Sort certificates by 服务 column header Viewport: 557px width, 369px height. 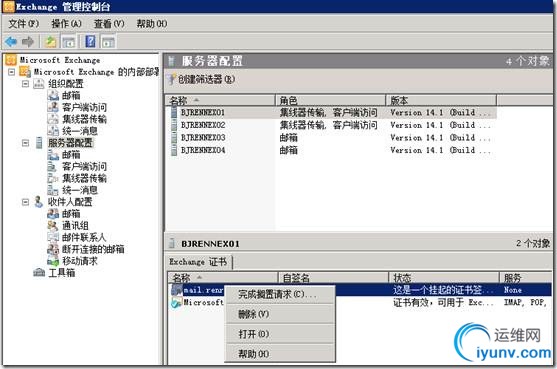526,278
